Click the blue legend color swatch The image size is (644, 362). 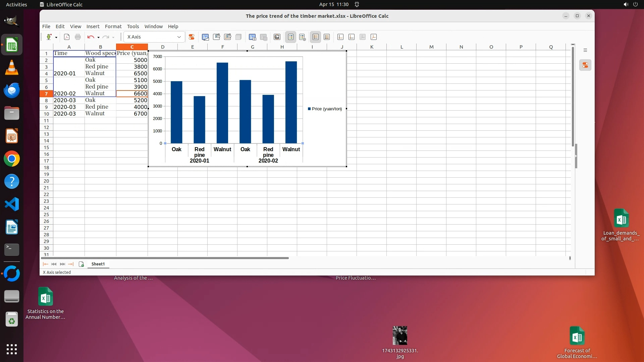coord(309,109)
